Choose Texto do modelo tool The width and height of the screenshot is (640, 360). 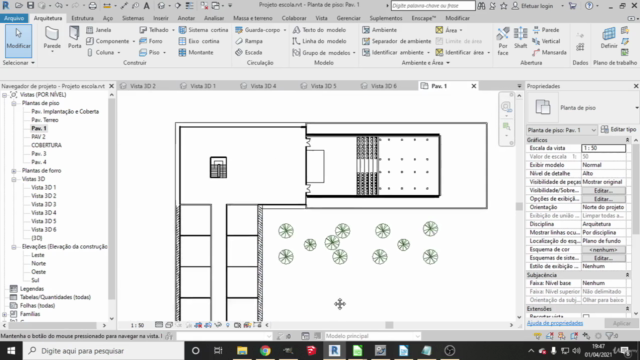pos(319,30)
